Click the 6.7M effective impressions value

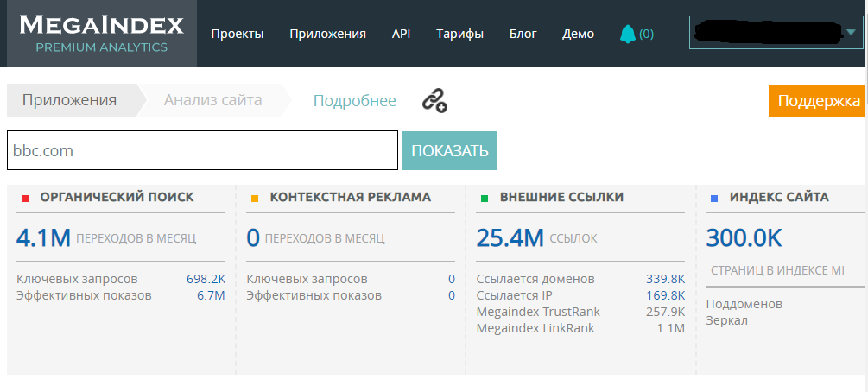tap(211, 295)
